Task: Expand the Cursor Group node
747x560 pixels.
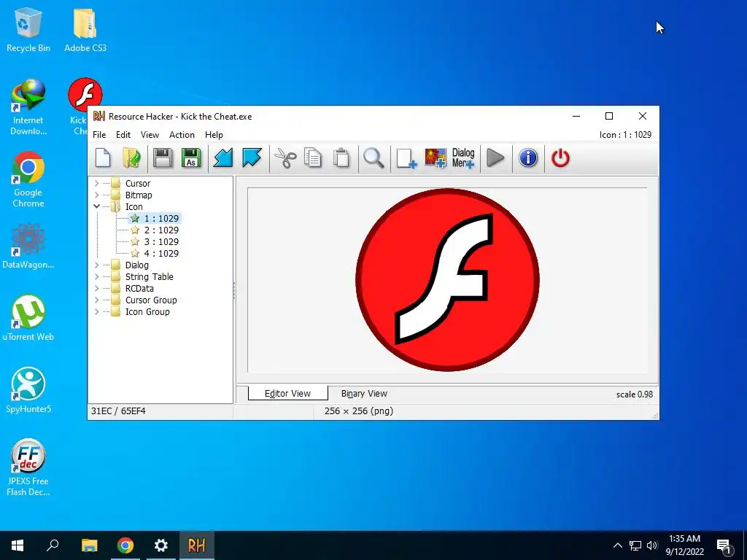Action: [x=97, y=300]
